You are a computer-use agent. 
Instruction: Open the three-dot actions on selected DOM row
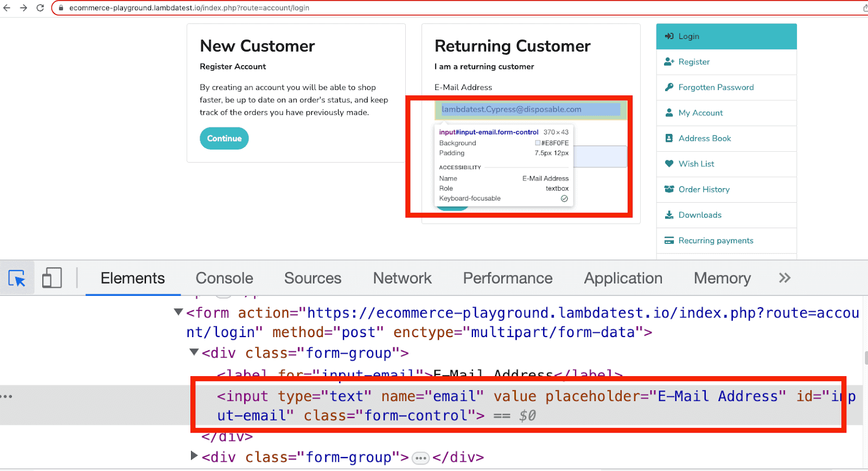tap(7, 397)
